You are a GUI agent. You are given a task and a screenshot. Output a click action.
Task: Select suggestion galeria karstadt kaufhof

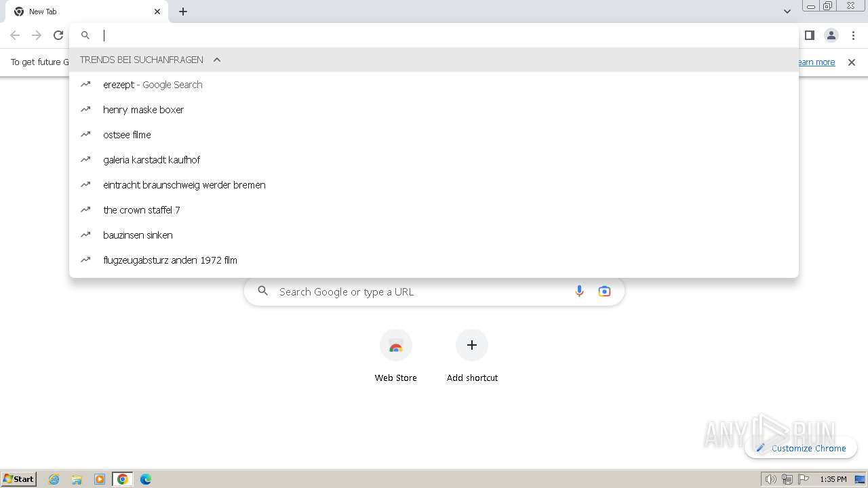434,160
